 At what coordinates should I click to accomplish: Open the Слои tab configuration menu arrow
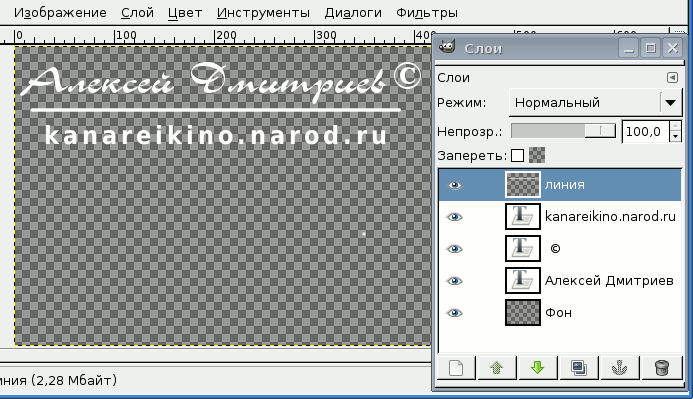click(x=672, y=78)
